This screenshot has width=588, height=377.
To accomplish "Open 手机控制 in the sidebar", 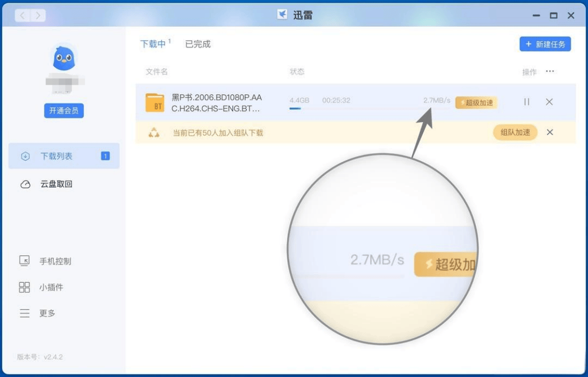I will (x=55, y=261).
